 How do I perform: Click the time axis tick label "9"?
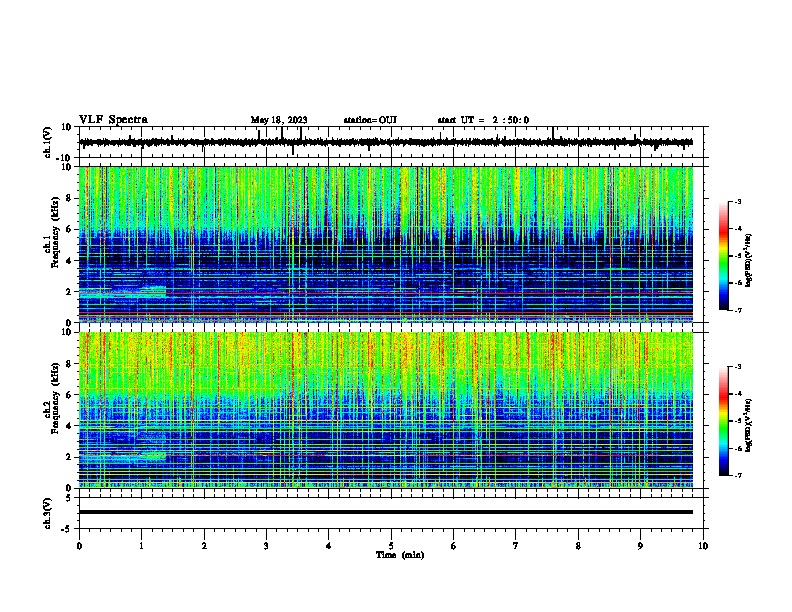coord(640,546)
